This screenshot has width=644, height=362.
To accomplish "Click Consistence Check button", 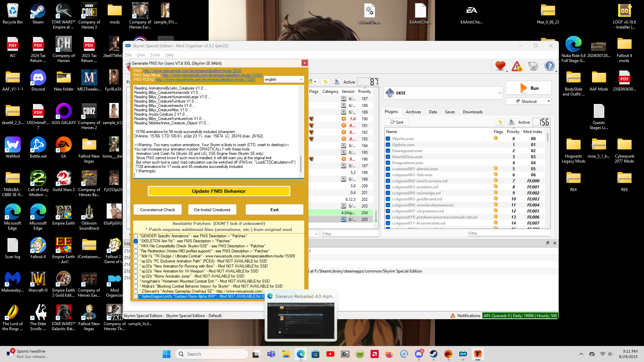I will [x=157, y=210].
